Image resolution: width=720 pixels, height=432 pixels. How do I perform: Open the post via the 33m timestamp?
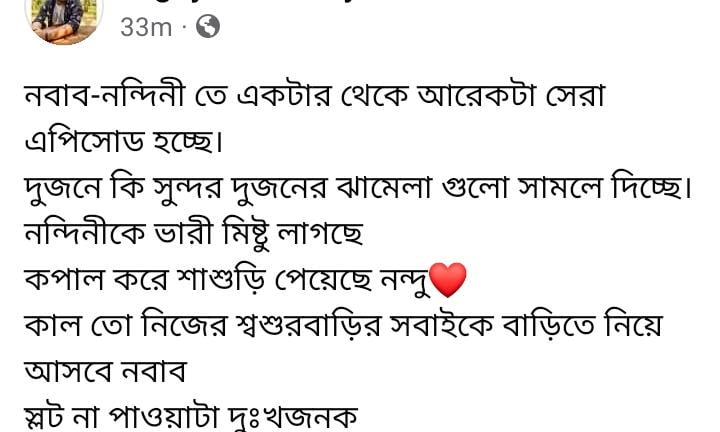146,27
